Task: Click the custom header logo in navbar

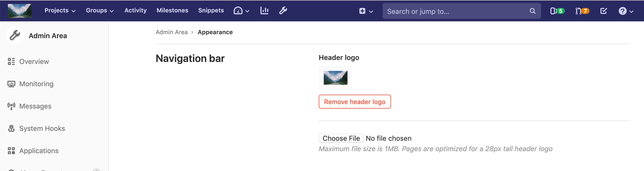Action: coord(20,11)
